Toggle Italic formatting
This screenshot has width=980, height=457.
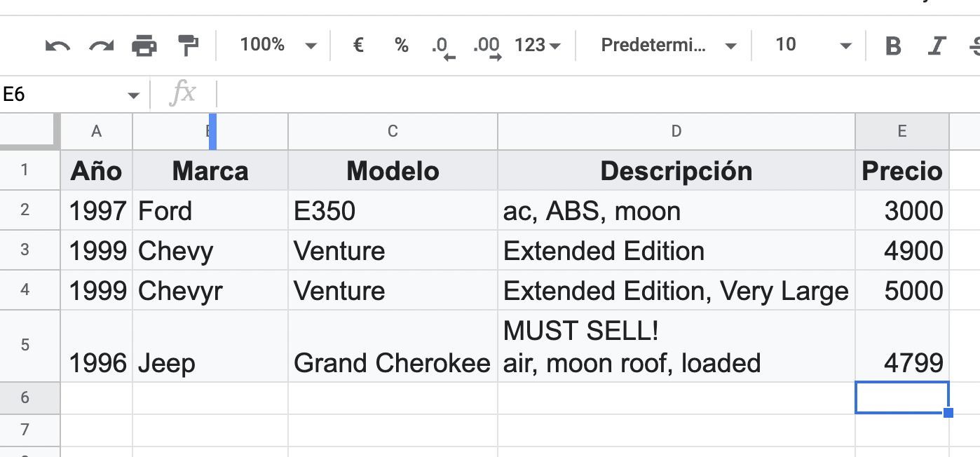click(x=936, y=46)
